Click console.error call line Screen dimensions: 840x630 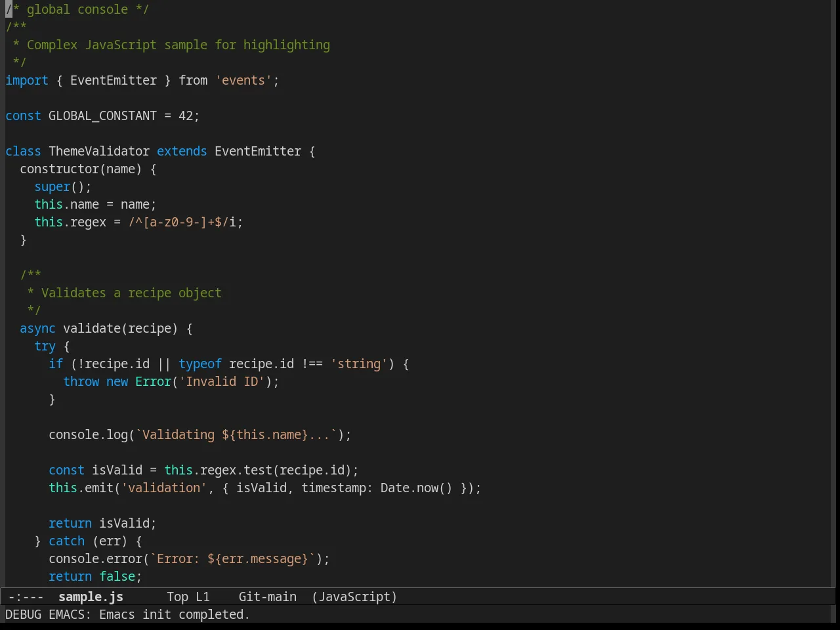pos(189,558)
